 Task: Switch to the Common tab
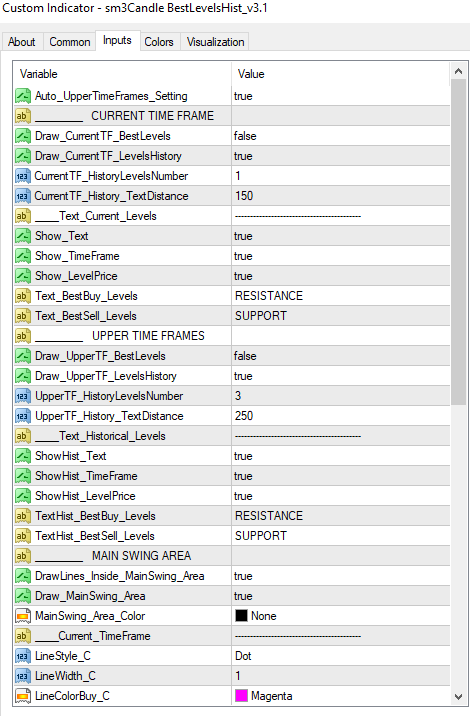point(69,42)
